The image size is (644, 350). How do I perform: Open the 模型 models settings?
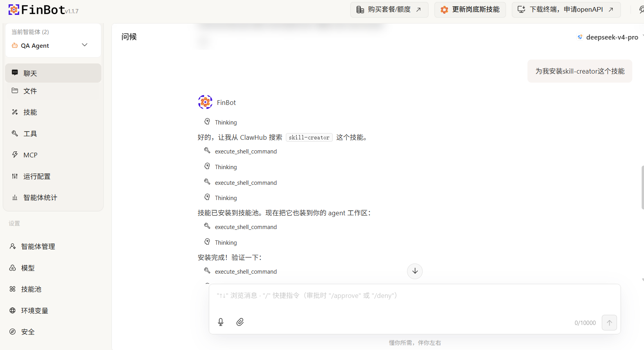53,268
